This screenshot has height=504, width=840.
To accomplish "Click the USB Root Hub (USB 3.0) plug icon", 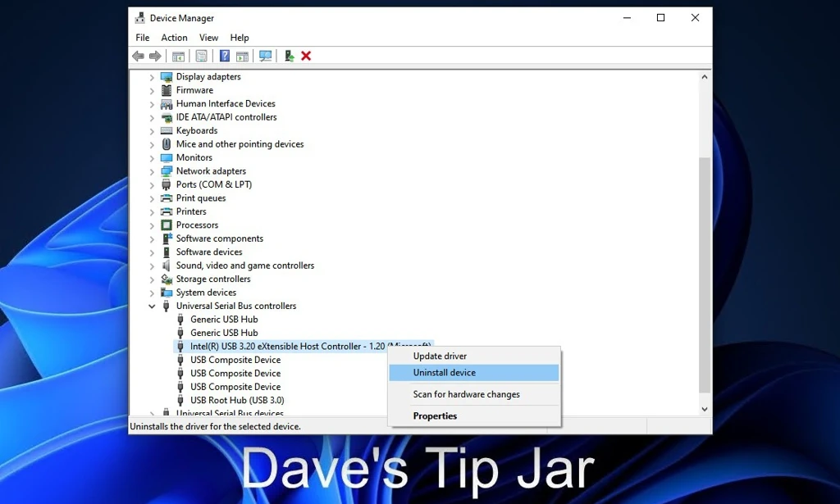I will pos(180,400).
